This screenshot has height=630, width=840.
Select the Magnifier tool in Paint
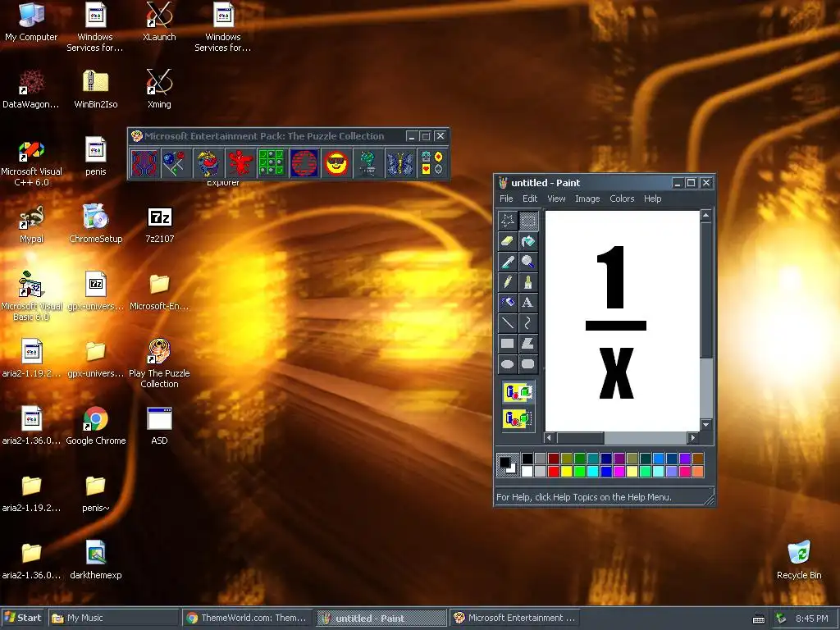[x=527, y=262]
